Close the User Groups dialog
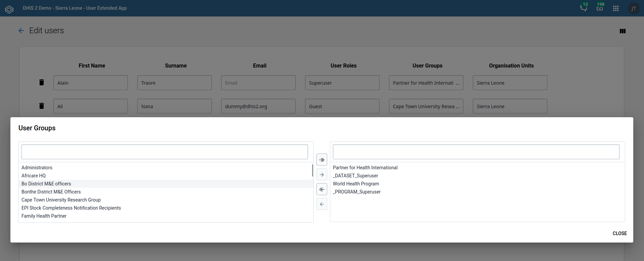Viewport: 644px width, 261px height. point(620,233)
